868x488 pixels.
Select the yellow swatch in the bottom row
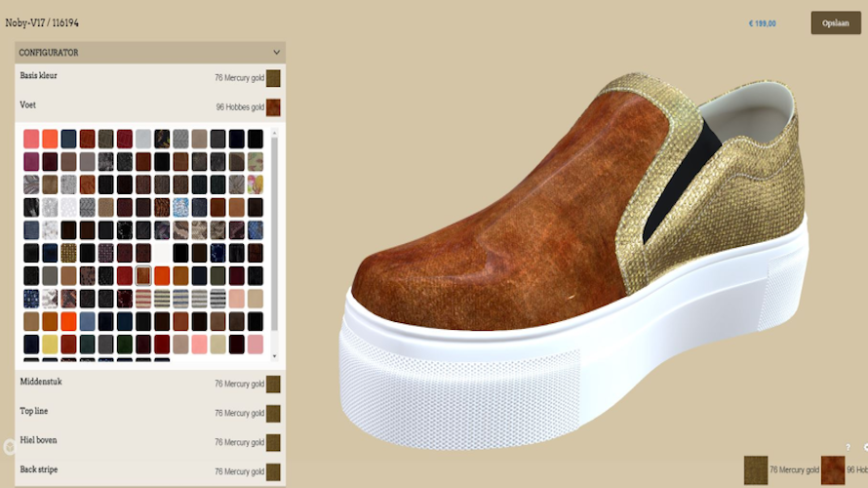pyautogui.click(x=50, y=345)
